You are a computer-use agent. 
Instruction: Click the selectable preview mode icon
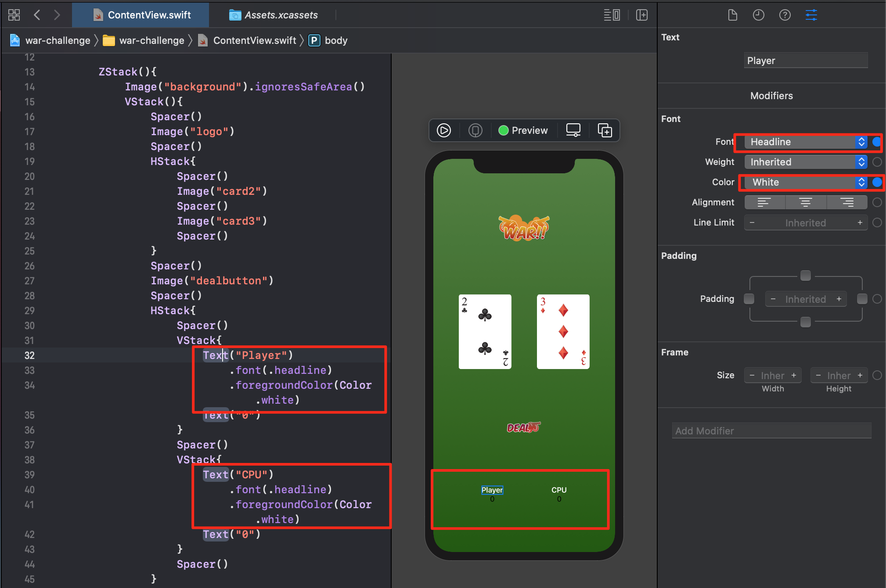tap(475, 130)
